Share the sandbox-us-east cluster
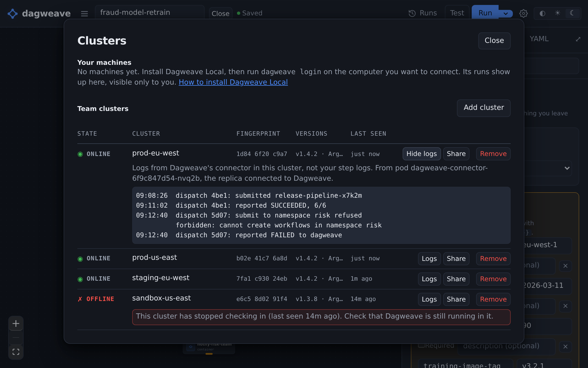The image size is (588, 368). click(456, 299)
